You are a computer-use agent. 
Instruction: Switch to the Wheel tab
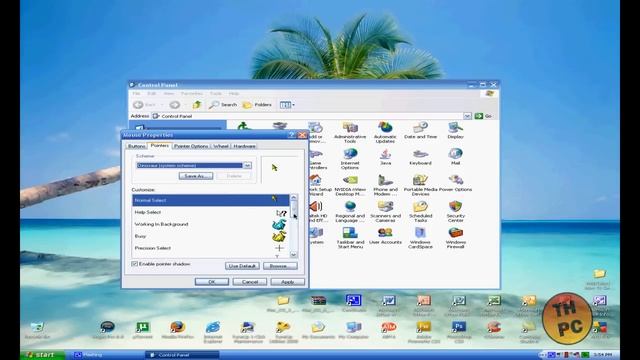pos(221,146)
